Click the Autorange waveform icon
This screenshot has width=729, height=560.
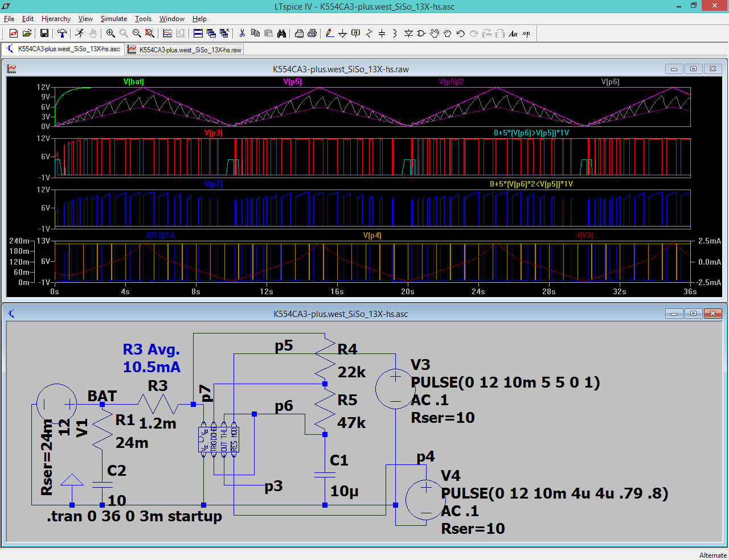(x=167, y=34)
